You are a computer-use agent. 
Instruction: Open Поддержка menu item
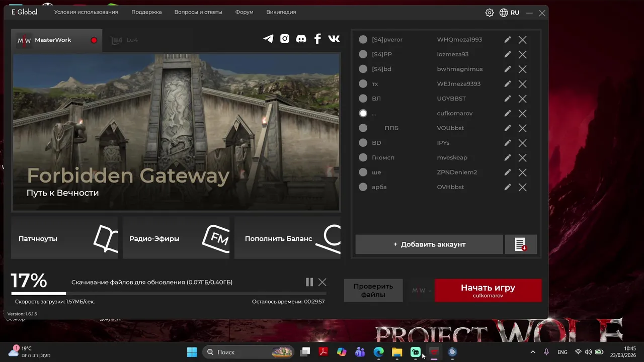tap(146, 12)
